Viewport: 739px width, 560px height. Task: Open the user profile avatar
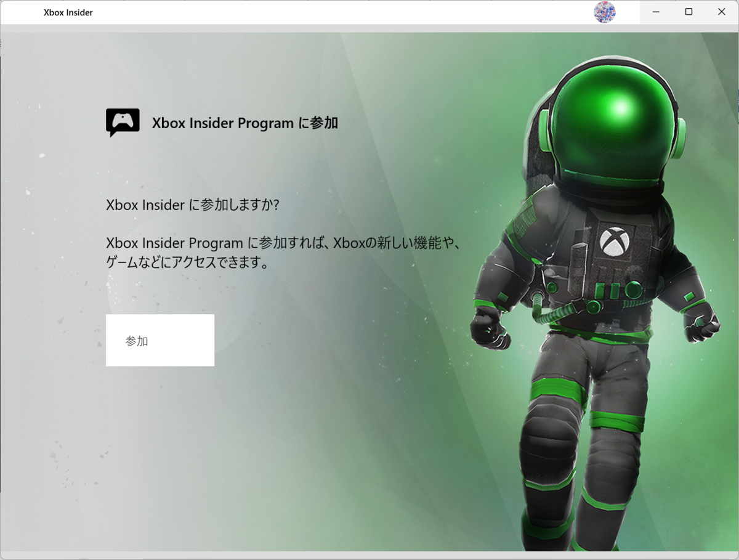pos(604,12)
